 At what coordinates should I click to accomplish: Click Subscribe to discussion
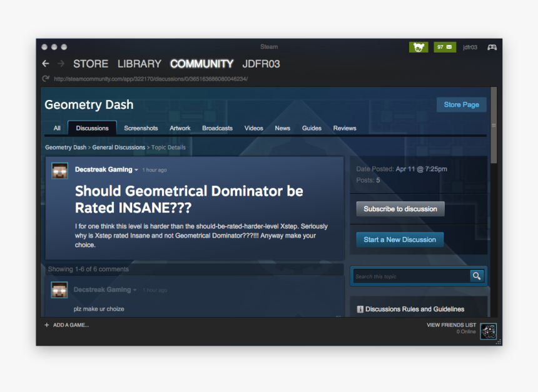coord(400,209)
